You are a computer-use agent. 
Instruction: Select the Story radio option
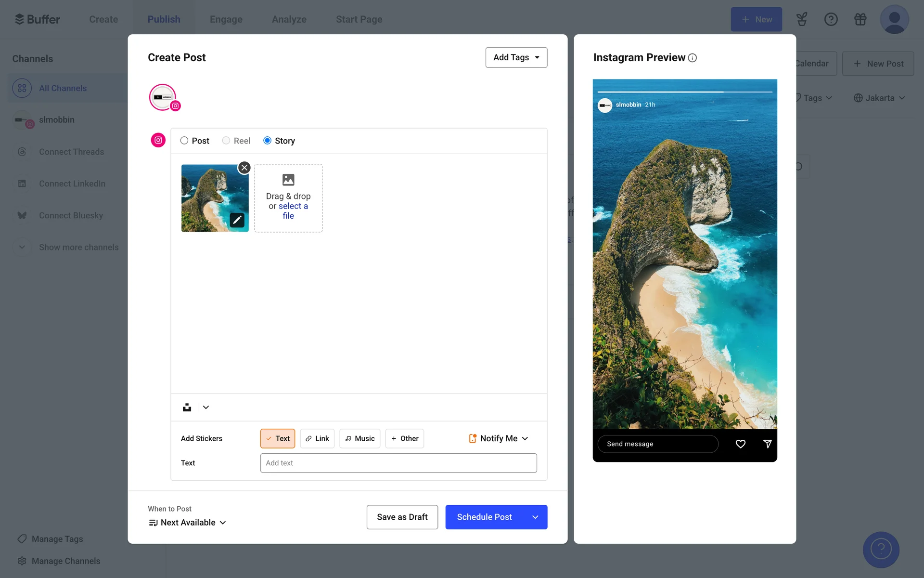(267, 141)
